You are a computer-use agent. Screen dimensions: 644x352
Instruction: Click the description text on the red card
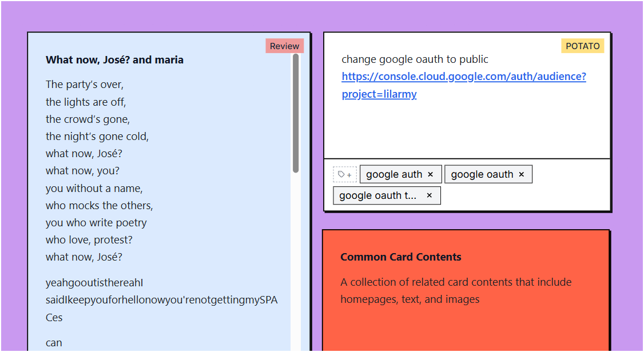tap(456, 289)
